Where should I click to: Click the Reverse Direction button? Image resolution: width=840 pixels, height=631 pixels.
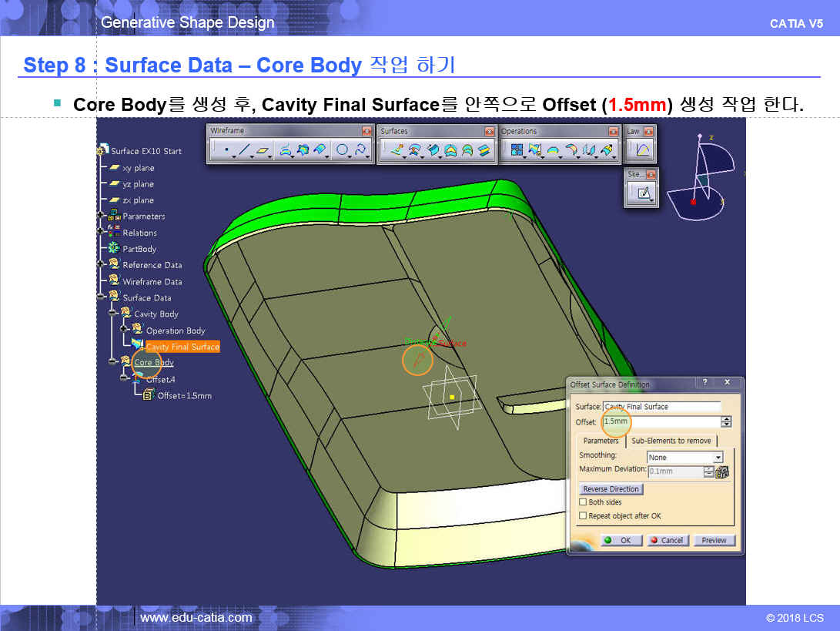[611, 489]
